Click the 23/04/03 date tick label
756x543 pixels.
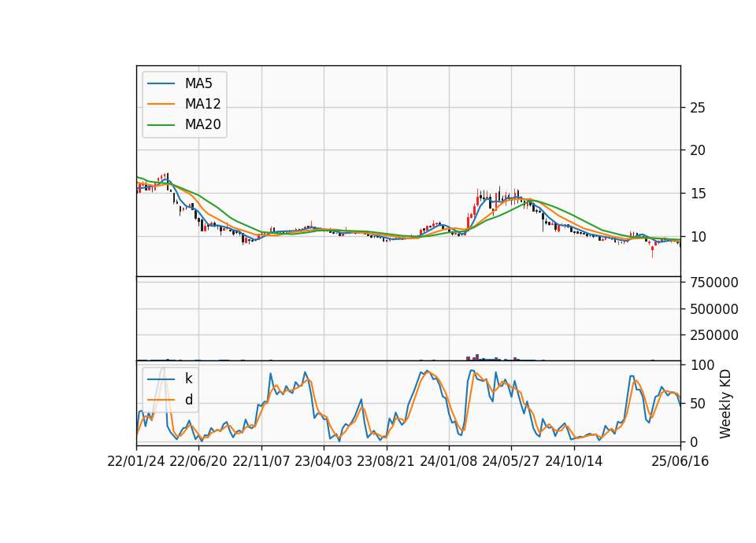[324, 462]
